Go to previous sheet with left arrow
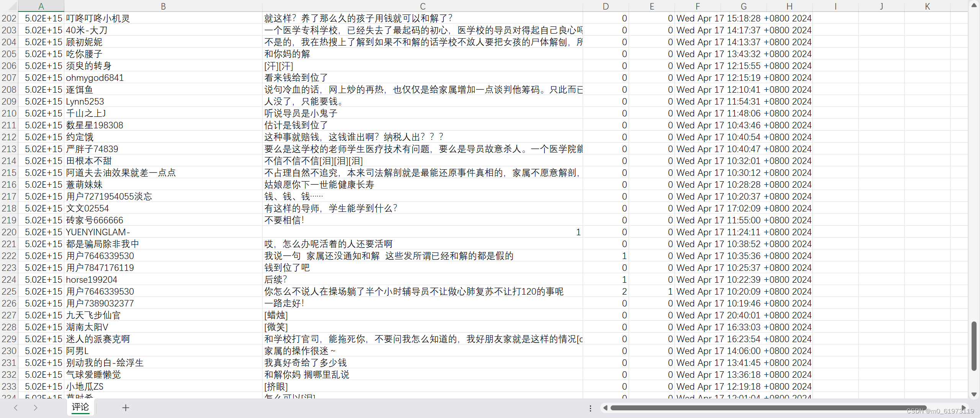 tap(16, 408)
